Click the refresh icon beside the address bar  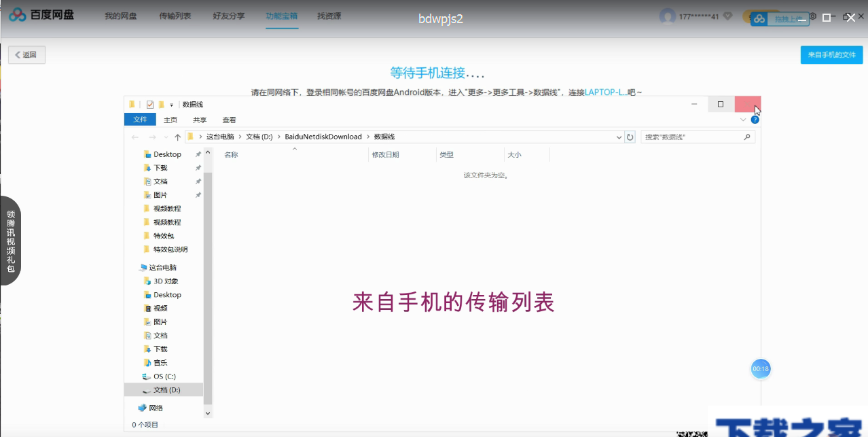(630, 137)
